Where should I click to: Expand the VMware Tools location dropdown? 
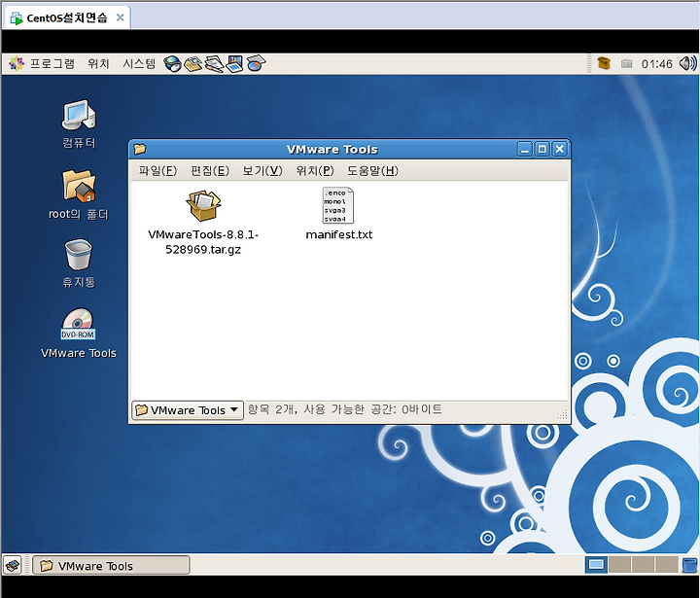point(188,410)
